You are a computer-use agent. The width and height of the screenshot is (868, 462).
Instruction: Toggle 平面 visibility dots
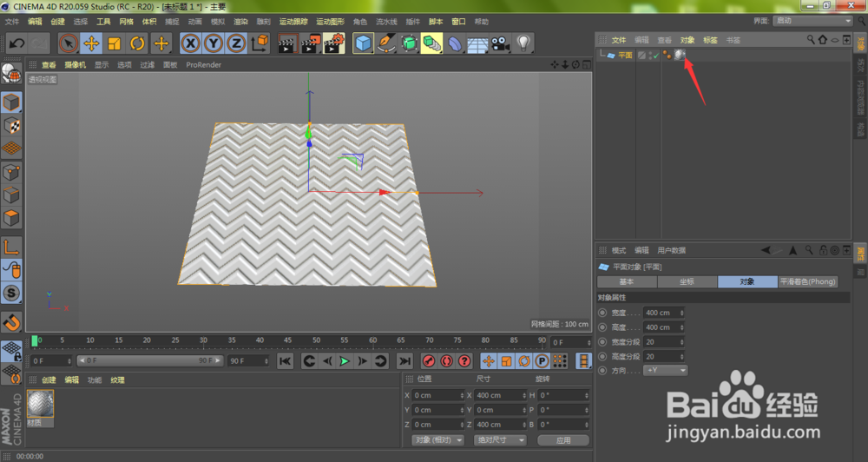click(650, 56)
